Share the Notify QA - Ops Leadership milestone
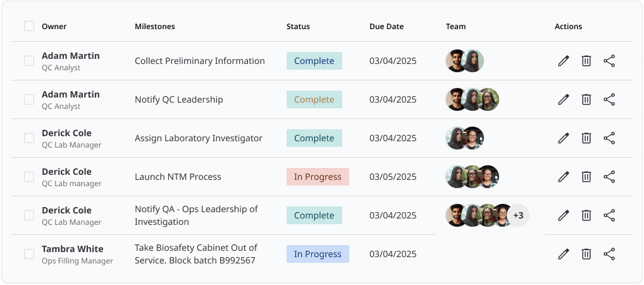 pos(609,215)
